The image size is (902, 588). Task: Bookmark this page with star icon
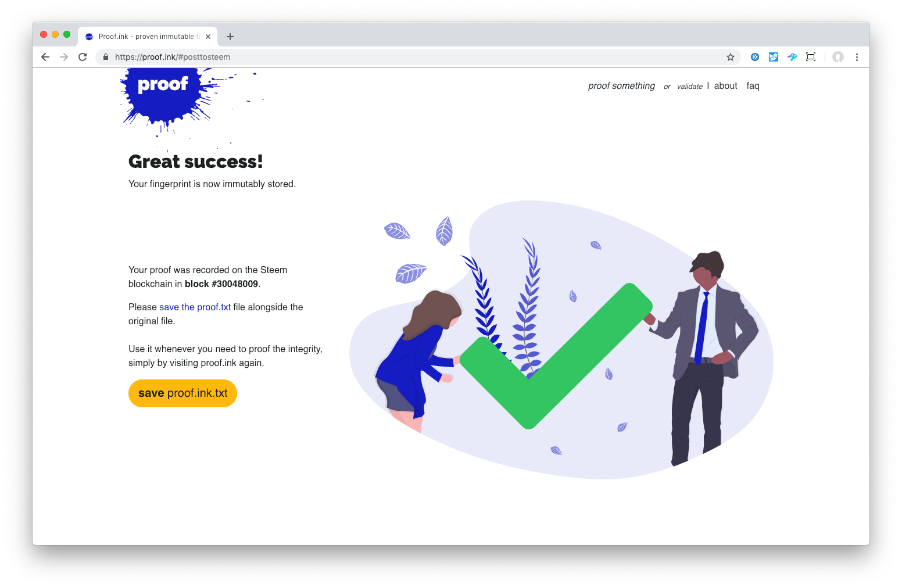731,57
